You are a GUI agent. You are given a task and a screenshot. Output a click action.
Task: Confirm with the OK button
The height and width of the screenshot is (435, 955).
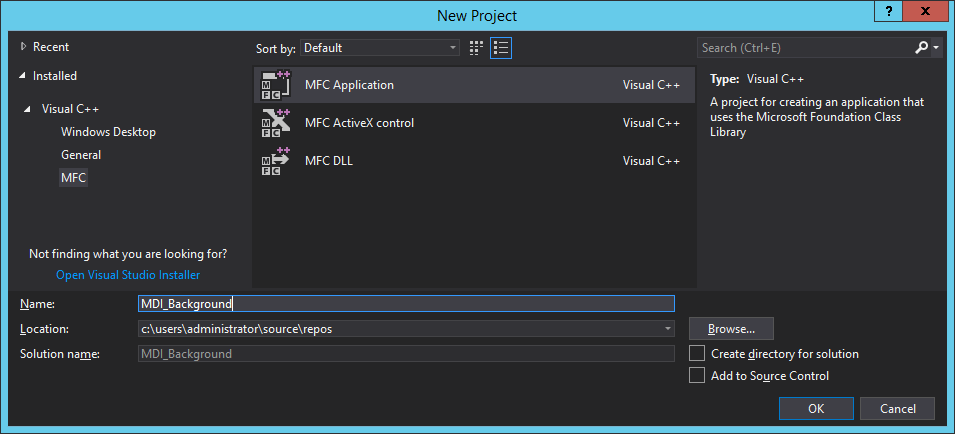point(816,409)
